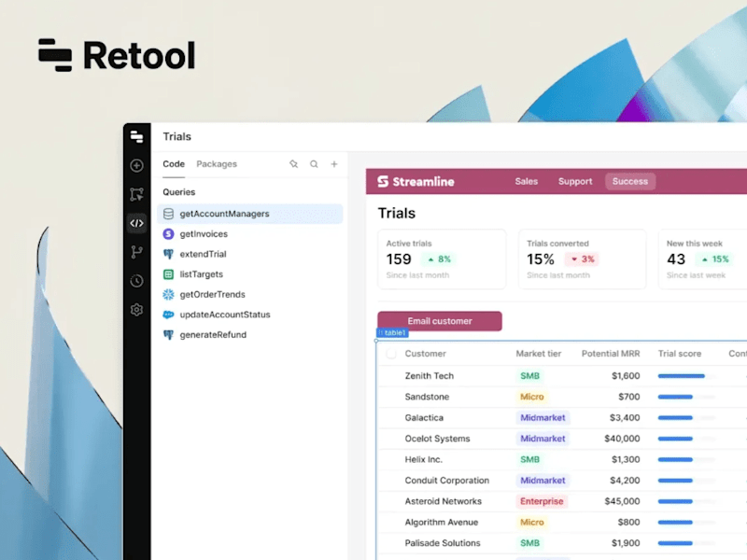Sort by Market tier column header

539,354
